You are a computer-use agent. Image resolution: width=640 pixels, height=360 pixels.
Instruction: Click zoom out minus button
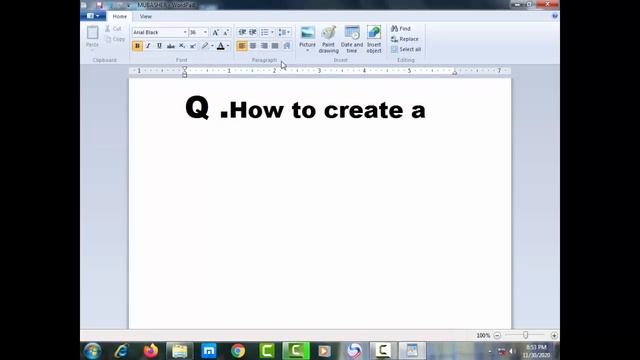click(x=497, y=336)
